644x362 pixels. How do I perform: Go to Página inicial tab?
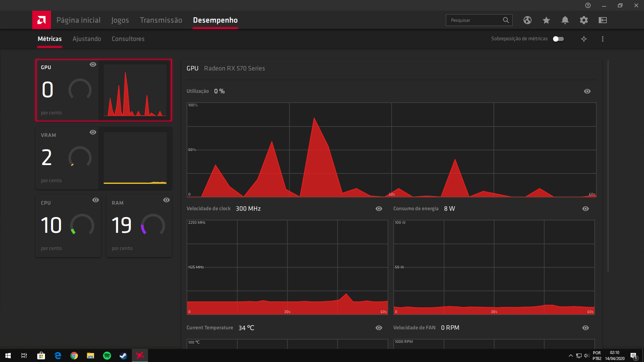pos(79,20)
